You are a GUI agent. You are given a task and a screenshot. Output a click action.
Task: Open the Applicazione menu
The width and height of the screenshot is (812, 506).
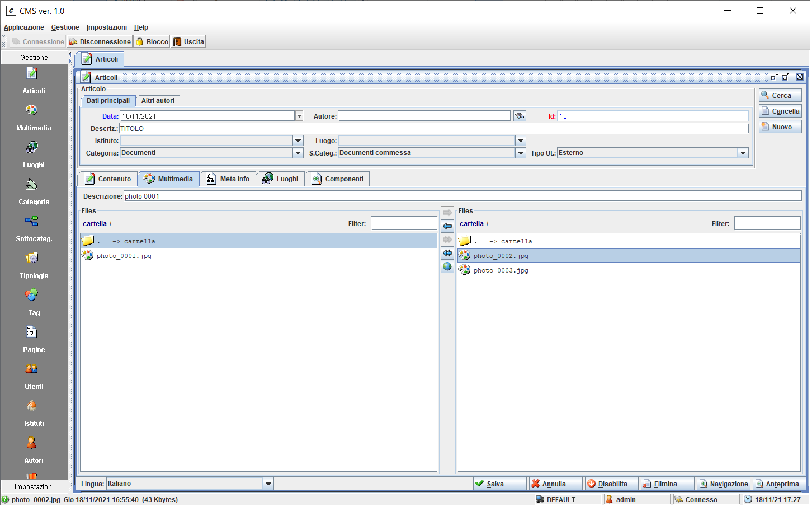click(x=24, y=27)
